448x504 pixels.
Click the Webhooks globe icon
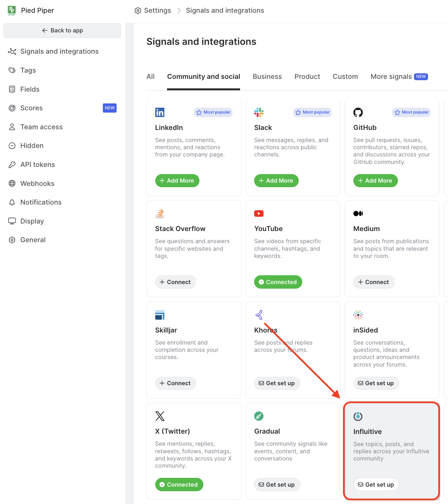(x=12, y=184)
